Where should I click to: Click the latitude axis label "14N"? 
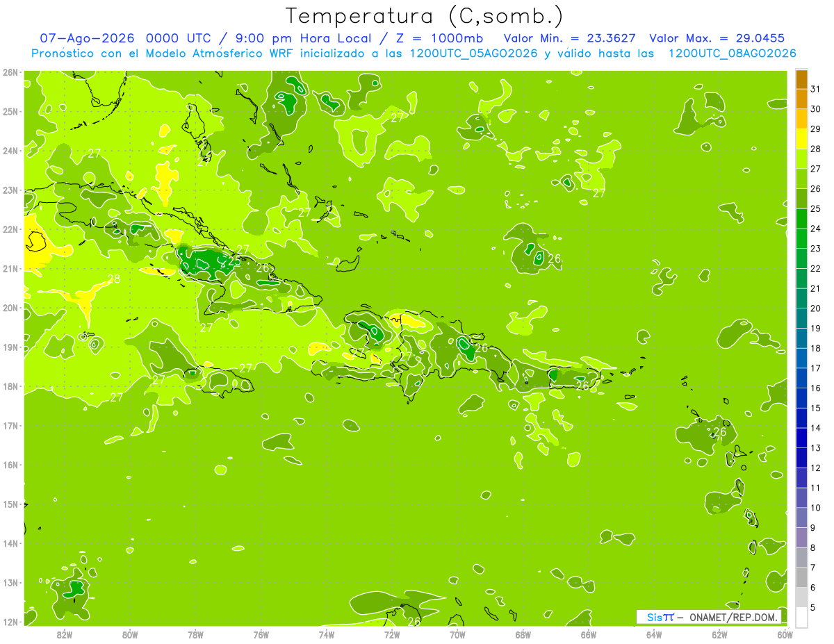(10, 543)
